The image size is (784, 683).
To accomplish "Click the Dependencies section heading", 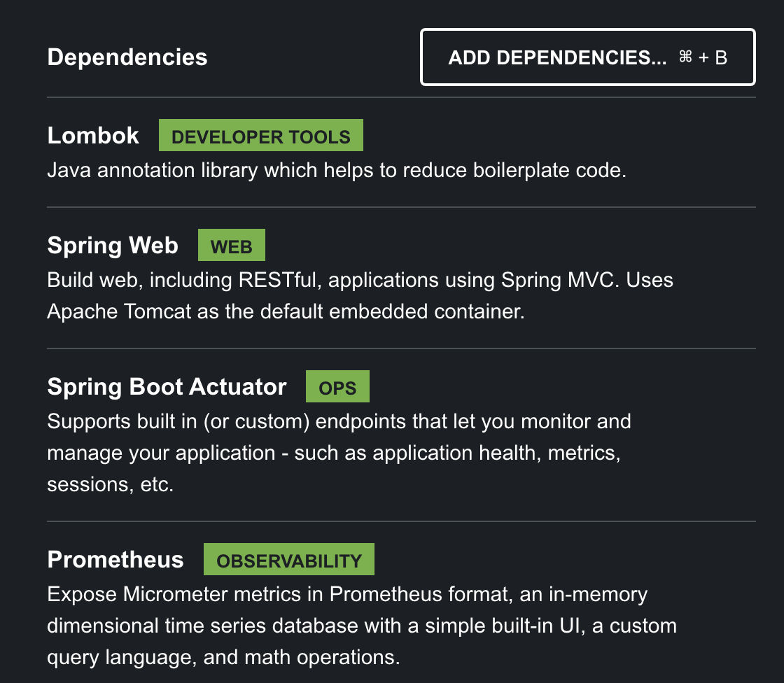I will 127,57.
